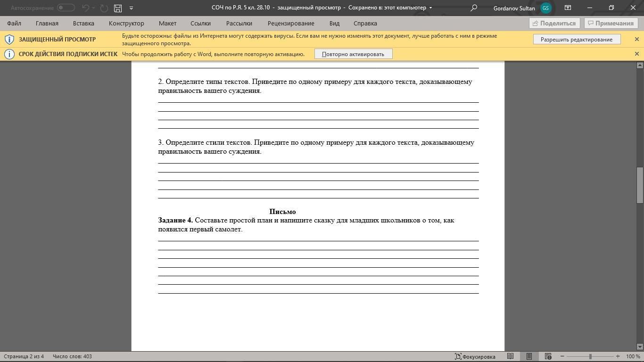Select Print Layout view icon
Image resolution: width=644 pixels, height=362 pixels.
(529, 356)
